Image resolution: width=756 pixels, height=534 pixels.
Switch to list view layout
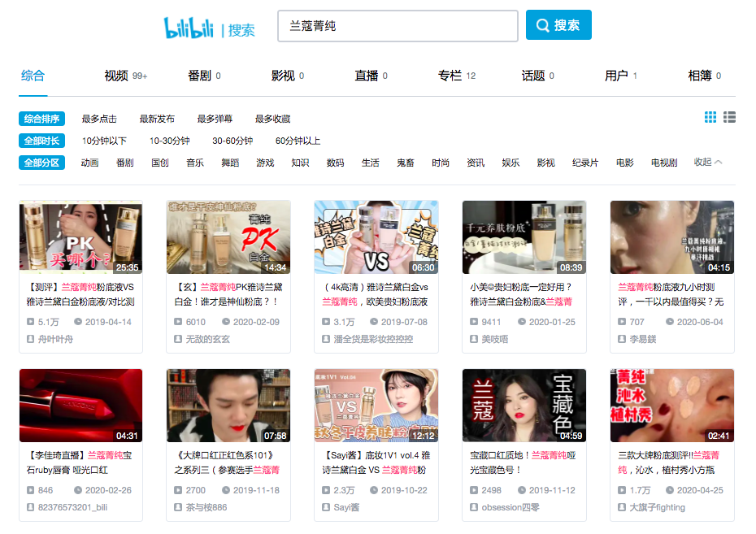point(729,118)
